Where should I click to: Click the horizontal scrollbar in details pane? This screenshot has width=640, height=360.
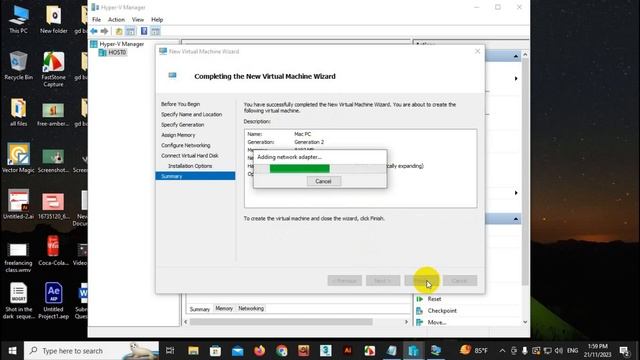tap(281, 322)
